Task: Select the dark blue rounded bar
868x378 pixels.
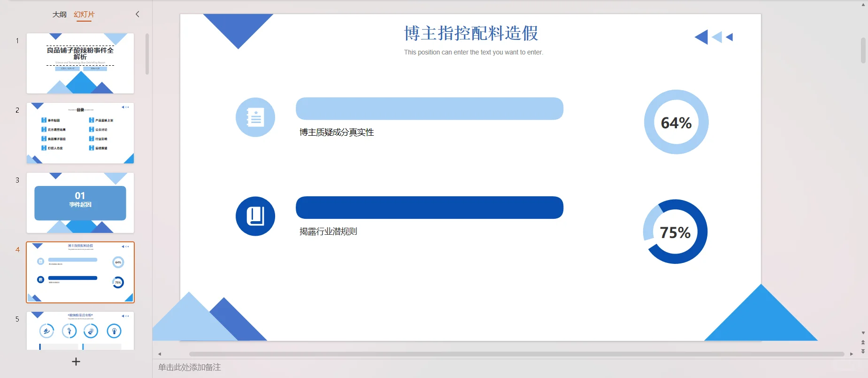Action: click(430, 208)
